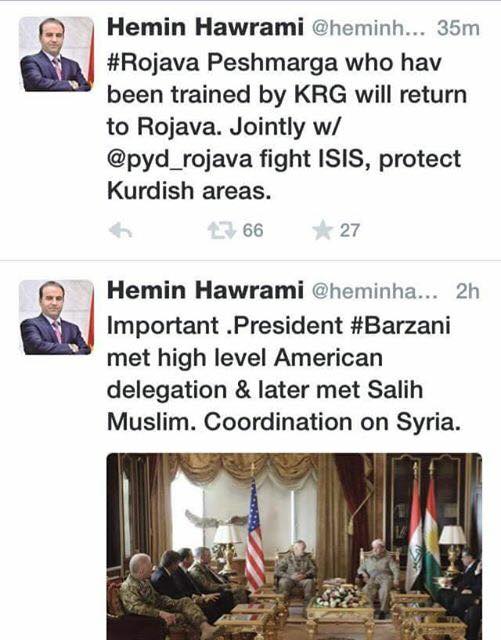Tap the reply arrow under the Rojava tweet
This screenshot has width=501, height=640.
pyautogui.click(x=120, y=231)
